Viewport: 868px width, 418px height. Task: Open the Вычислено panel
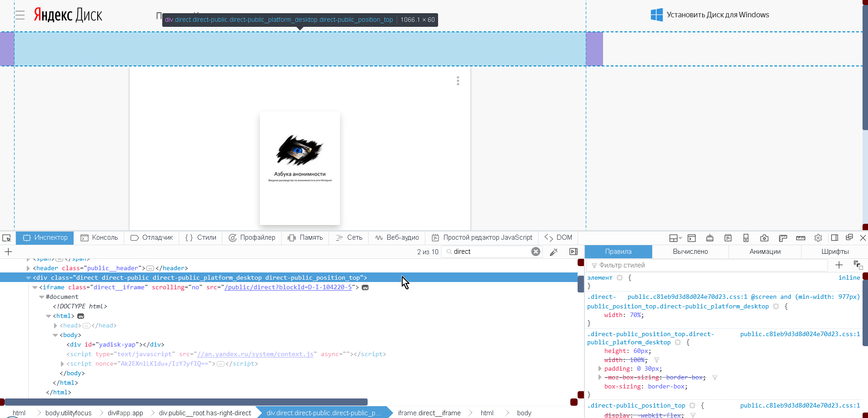(691, 252)
